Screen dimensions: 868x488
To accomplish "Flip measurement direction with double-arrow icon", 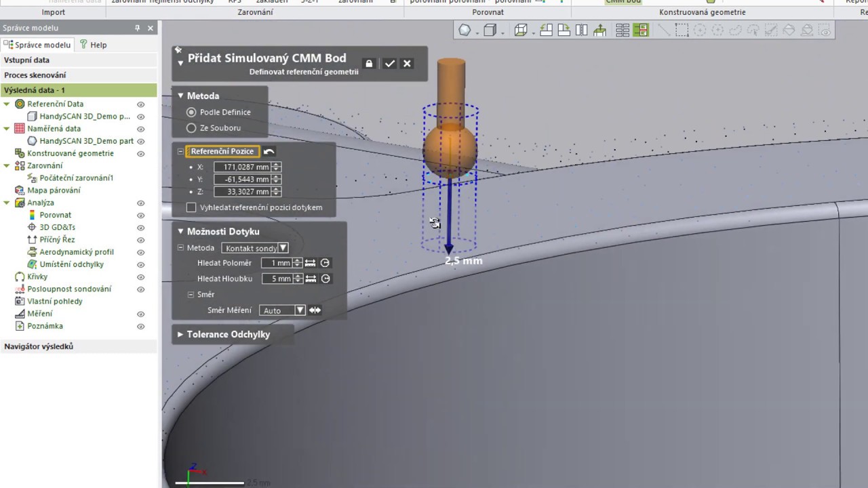I will pyautogui.click(x=315, y=310).
